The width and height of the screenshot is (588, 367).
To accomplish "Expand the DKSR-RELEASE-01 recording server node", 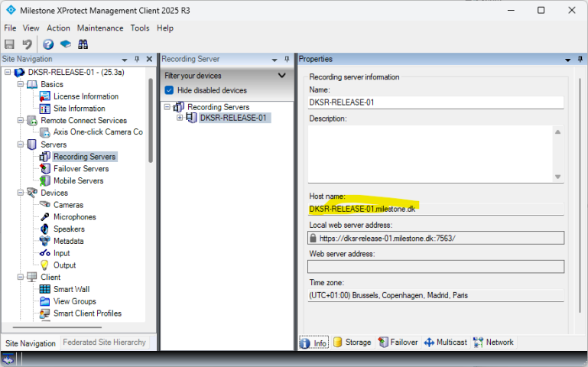I will tap(180, 118).
